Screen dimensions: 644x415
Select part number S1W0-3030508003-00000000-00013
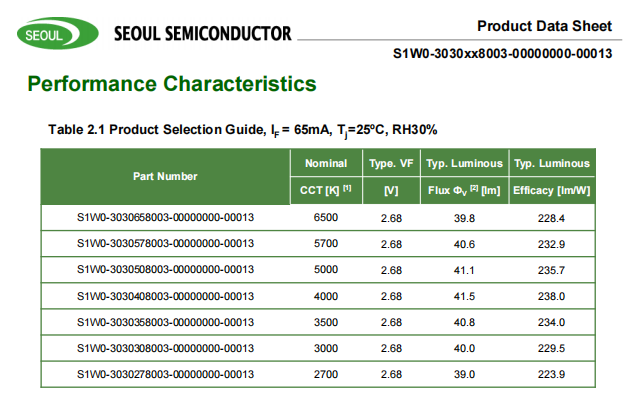[165, 270]
